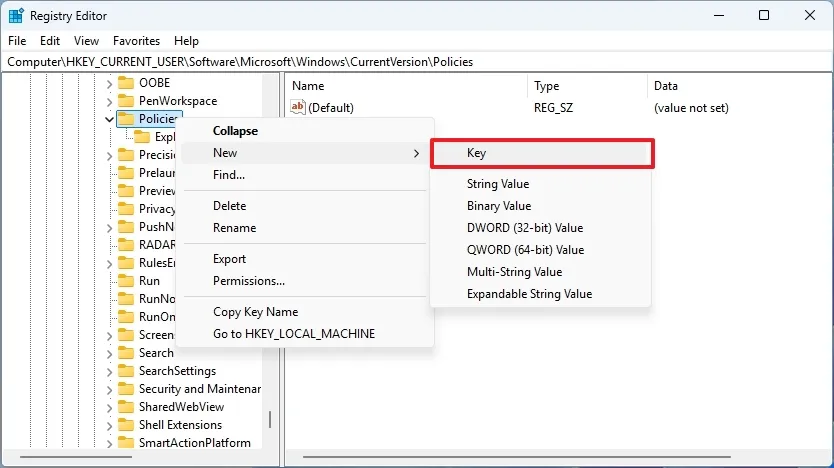Click the SharedWebView folder icon
The height and width of the screenshot is (468, 834).
tap(126, 407)
